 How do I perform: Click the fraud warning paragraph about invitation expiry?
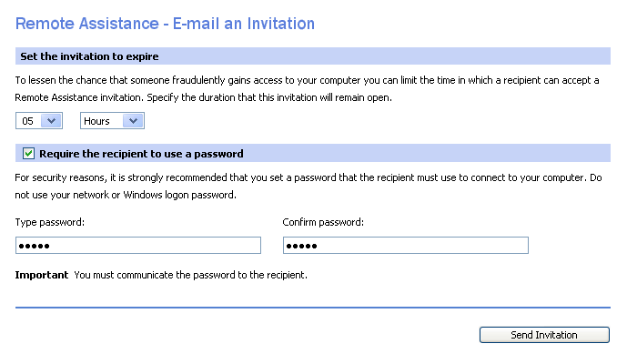tap(308, 88)
